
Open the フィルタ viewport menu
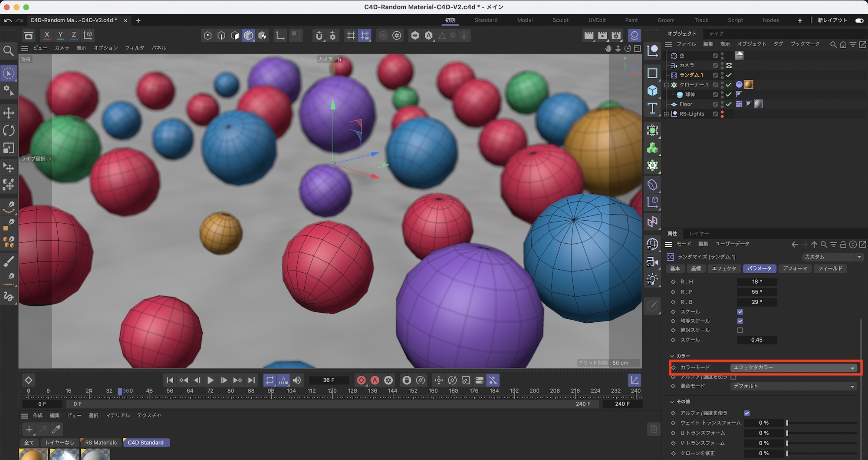pos(134,48)
